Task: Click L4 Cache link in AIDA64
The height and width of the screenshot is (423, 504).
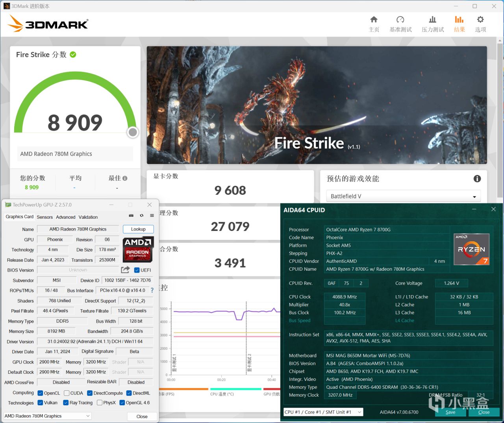Action: tap(405, 321)
